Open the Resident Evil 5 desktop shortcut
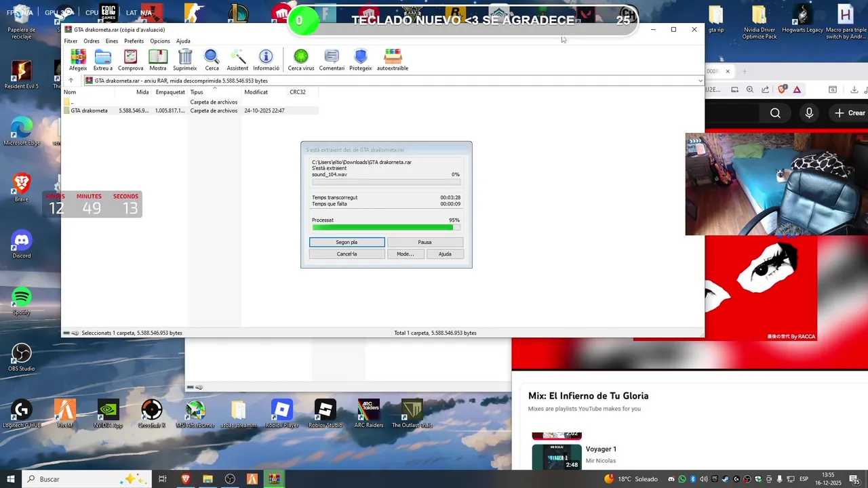Image resolution: width=868 pixels, height=488 pixels. (x=22, y=75)
